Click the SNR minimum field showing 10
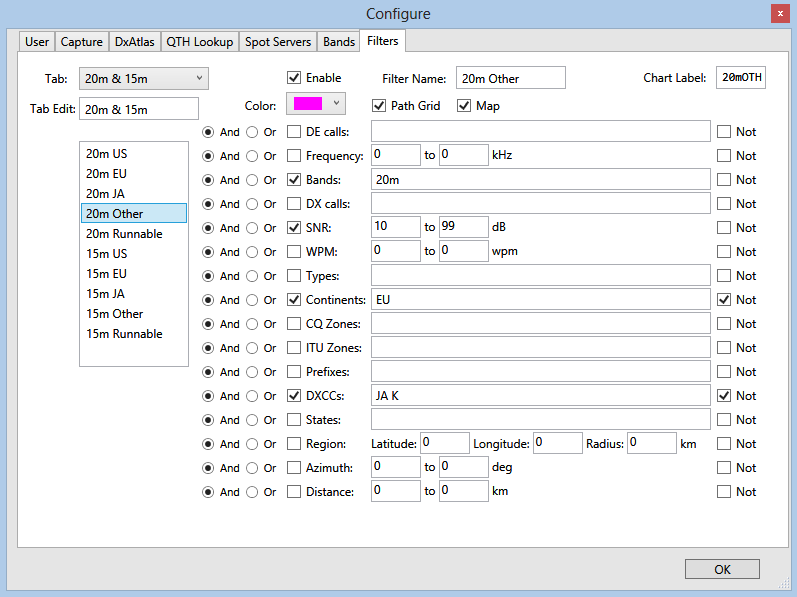Viewport: 797px width, 597px height. pos(395,227)
